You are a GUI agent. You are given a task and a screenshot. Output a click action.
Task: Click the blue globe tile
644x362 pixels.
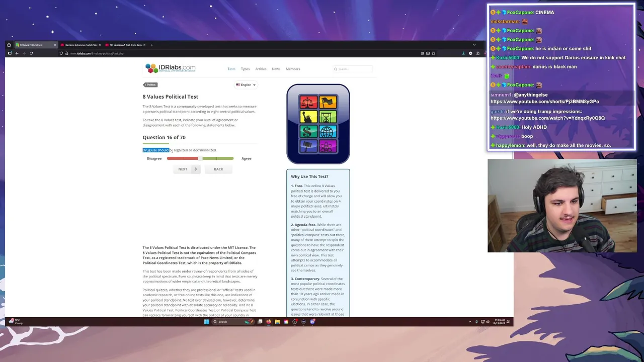[328, 132]
